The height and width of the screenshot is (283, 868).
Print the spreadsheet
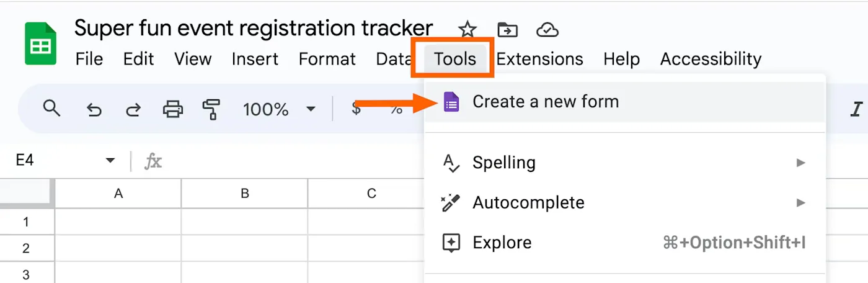(x=173, y=110)
